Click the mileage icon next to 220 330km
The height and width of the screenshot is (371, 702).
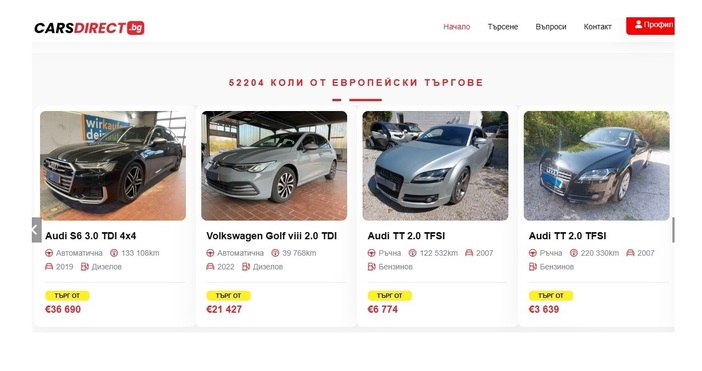pos(574,253)
